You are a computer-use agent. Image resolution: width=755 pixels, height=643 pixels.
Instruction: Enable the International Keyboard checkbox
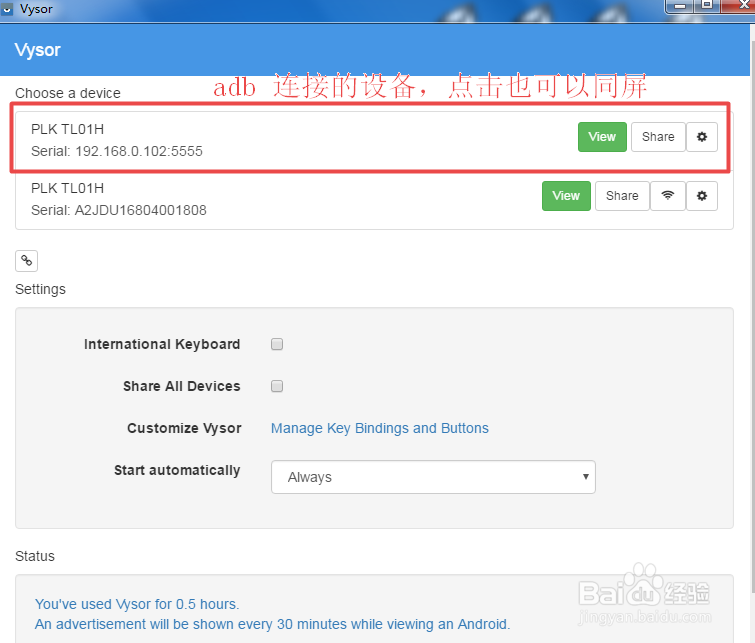pyautogui.click(x=277, y=344)
